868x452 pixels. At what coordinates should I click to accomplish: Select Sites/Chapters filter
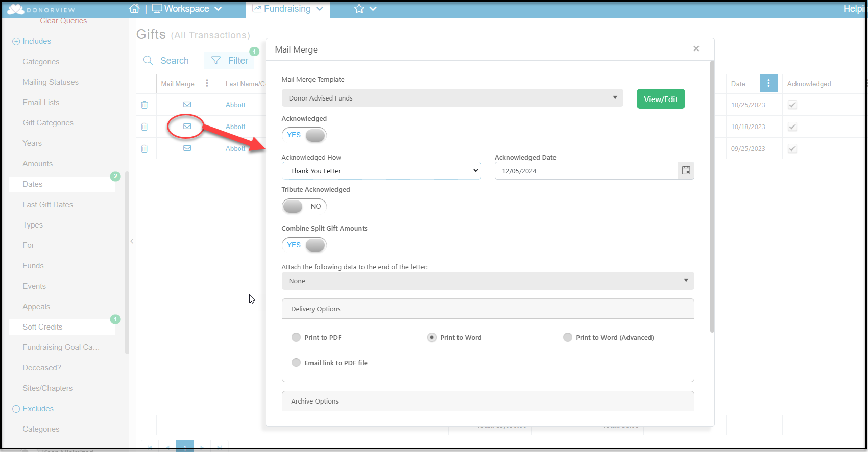[x=47, y=388]
